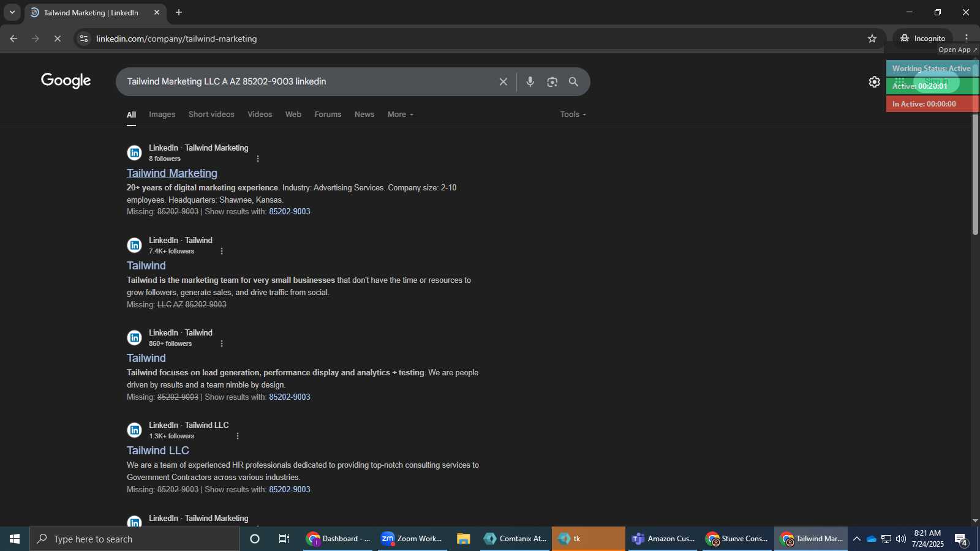
Task: Open a new tab with plus button
Action: (x=179, y=12)
